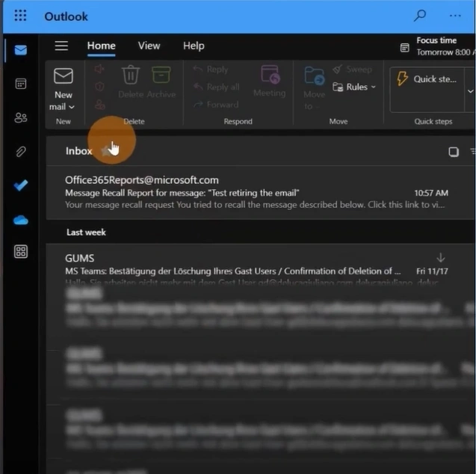Open the Files paperclip icon in sidebar
476x474 pixels.
(21, 152)
